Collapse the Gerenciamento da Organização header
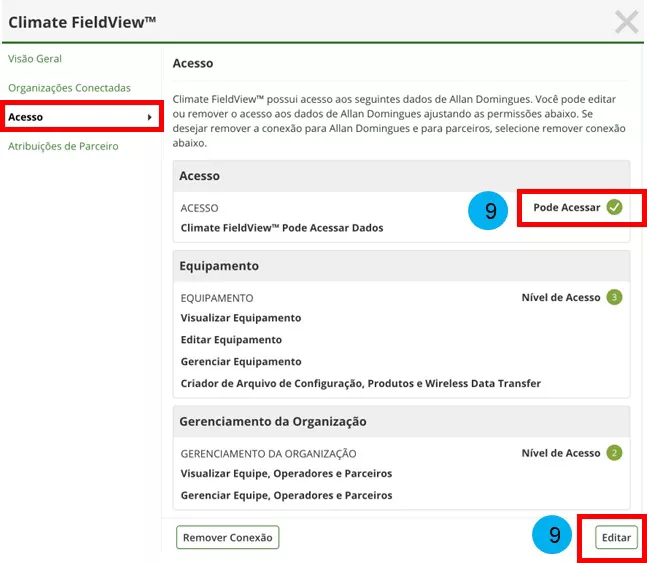 point(400,421)
